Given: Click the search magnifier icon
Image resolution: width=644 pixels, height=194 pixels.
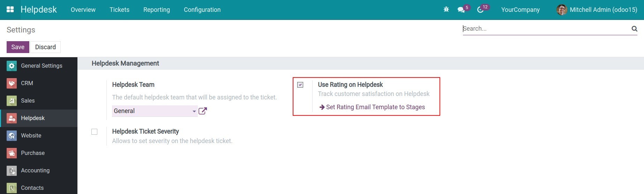Looking at the screenshot, I should tap(634, 29).
